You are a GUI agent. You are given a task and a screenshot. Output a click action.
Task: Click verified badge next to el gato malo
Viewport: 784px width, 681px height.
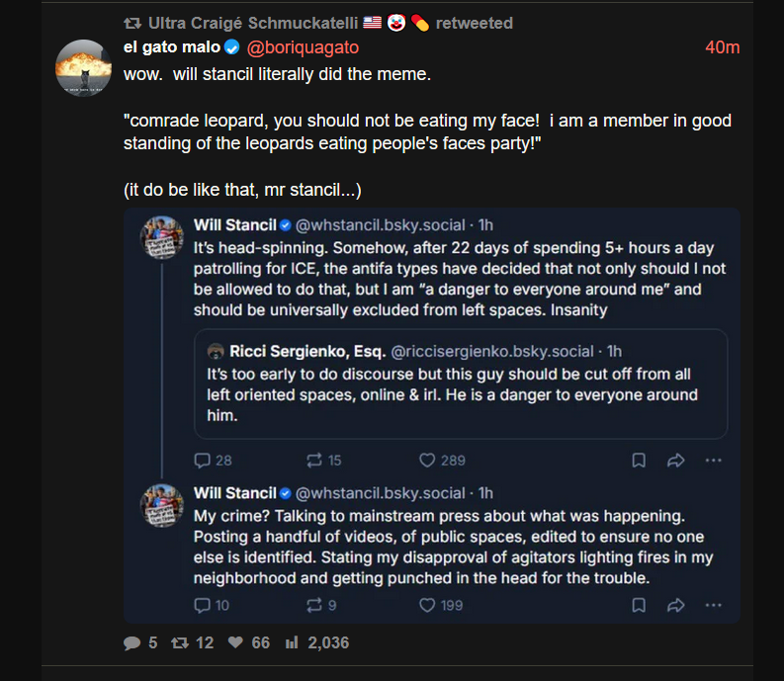pyautogui.click(x=232, y=47)
